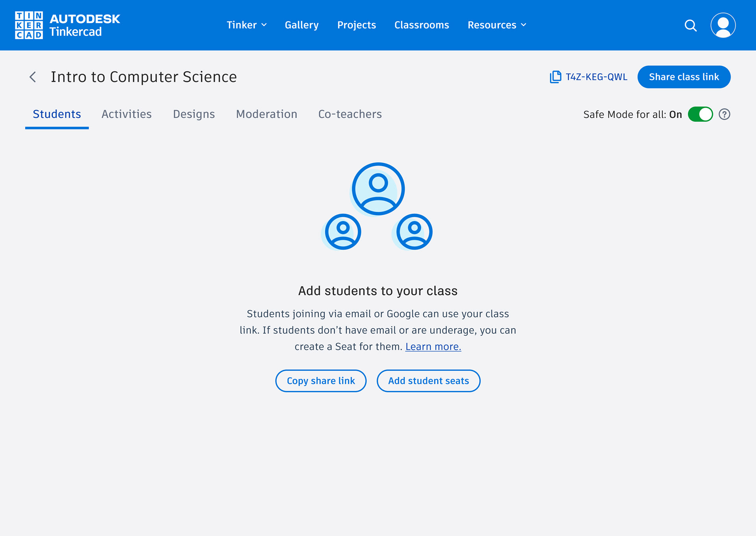This screenshot has height=536, width=756.
Task: Open the user profile avatar
Action: pyautogui.click(x=723, y=25)
